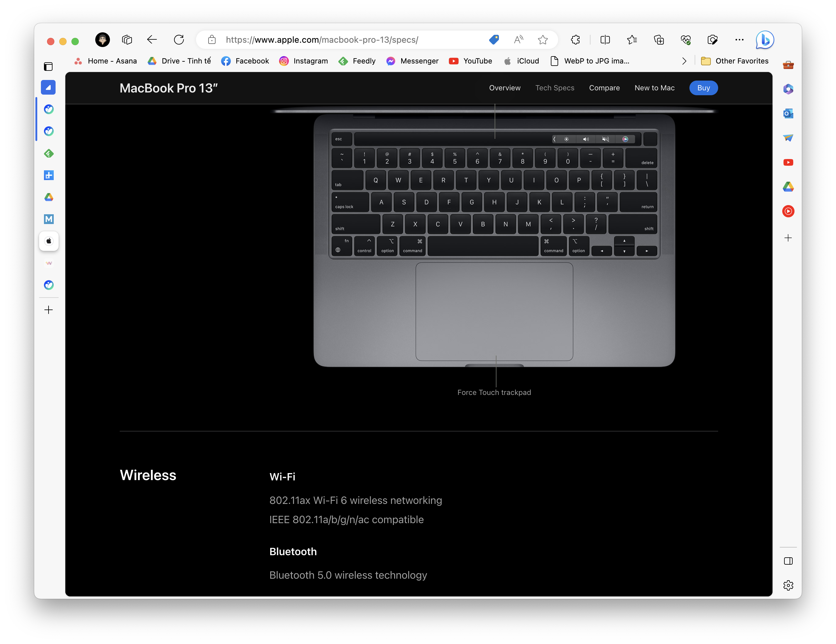Image resolution: width=836 pixels, height=644 pixels.
Task: Open Browser essentials heart icon
Action: (x=685, y=40)
